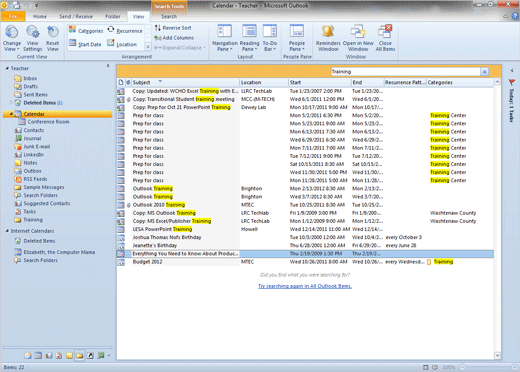Collapse the Teacher mailbox tree

click(x=7, y=68)
